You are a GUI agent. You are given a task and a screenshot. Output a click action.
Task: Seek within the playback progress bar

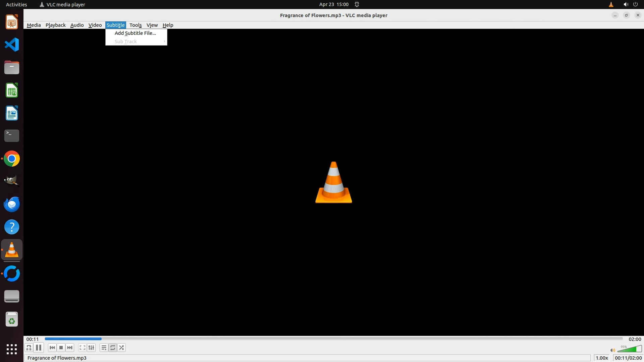(333, 339)
